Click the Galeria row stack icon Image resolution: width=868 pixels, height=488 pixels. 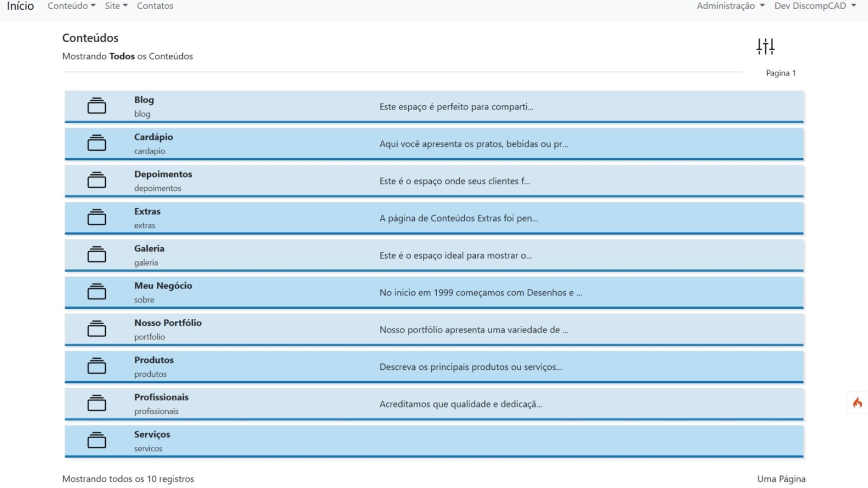click(97, 254)
